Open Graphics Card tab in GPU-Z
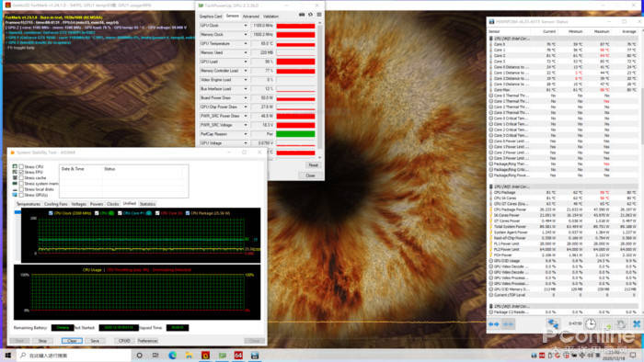644x362 pixels. [211, 17]
